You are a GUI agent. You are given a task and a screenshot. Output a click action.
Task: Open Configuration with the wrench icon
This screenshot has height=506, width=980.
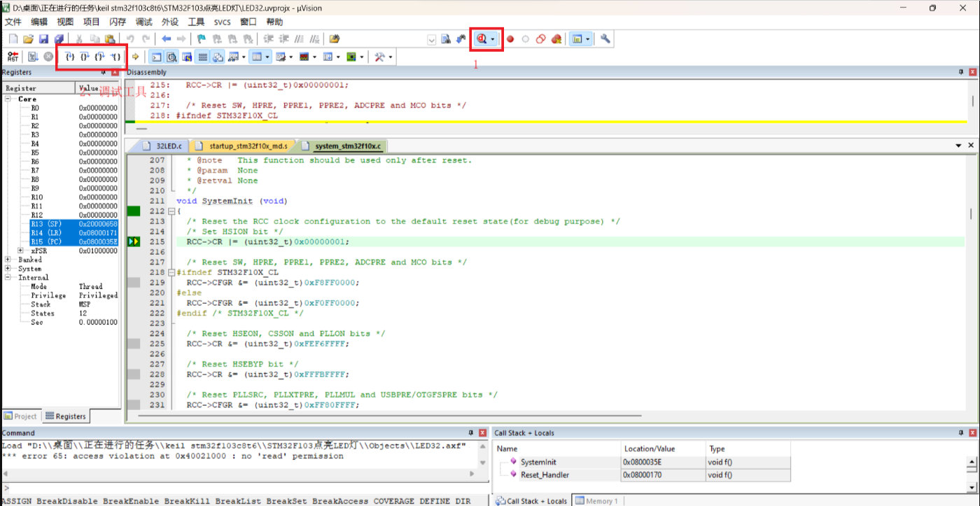pos(605,39)
